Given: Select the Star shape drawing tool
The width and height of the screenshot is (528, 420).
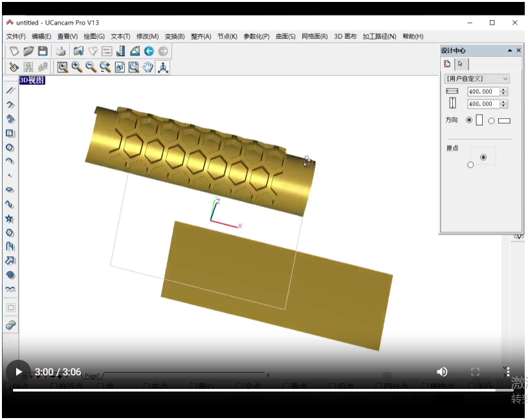Looking at the screenshot, I should (10, 219).
